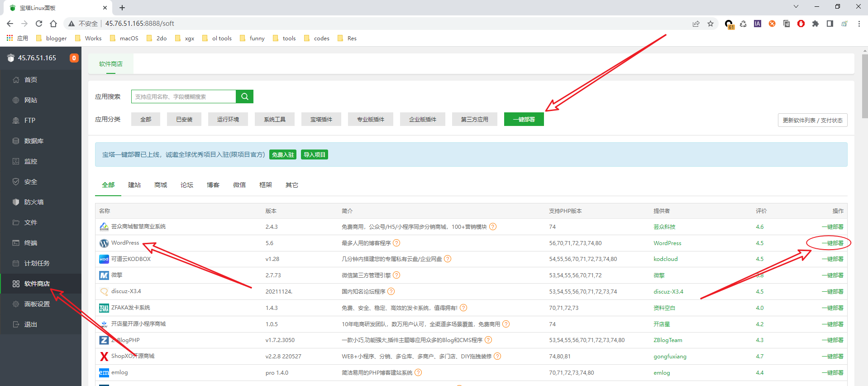The height and width of the screenshot is (386, 868).
Task: Click the browser back arrow
Action: pyautogui.click(x=10, y=24)
